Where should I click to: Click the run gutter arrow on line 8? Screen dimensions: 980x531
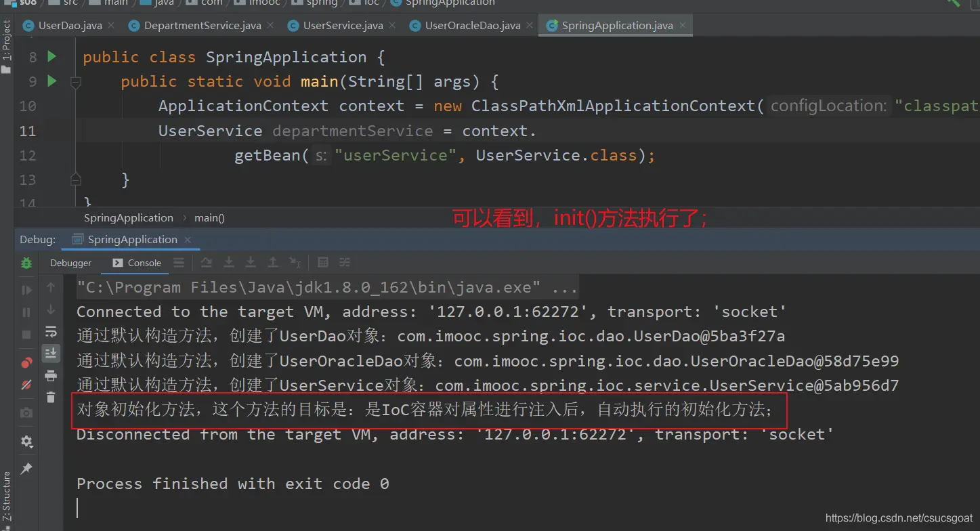click(x=52, y=57)
